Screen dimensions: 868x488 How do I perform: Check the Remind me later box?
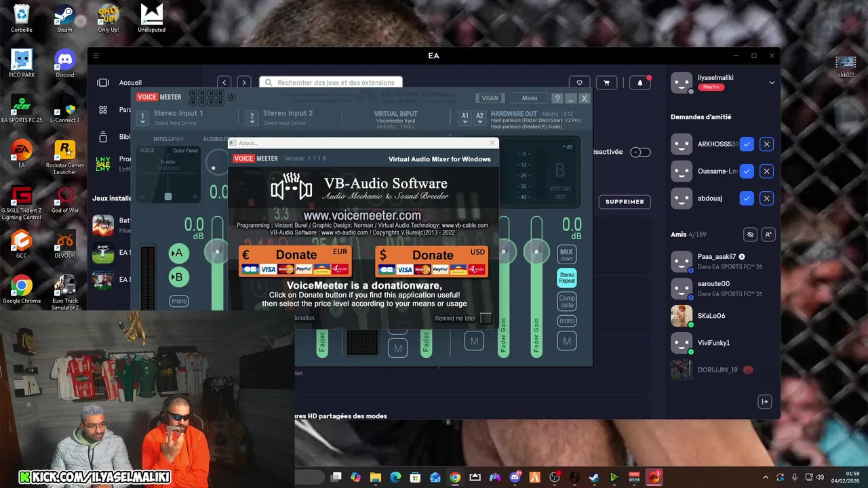486,319
